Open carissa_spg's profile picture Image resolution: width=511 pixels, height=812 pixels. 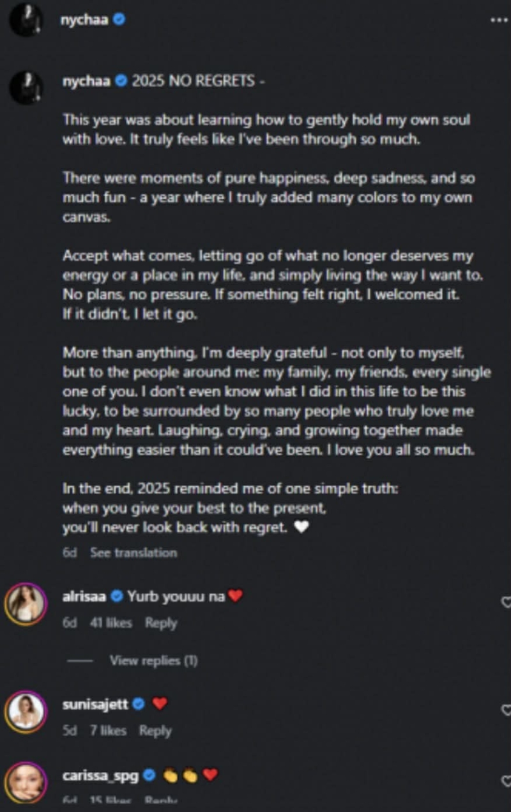click(26, 782)
